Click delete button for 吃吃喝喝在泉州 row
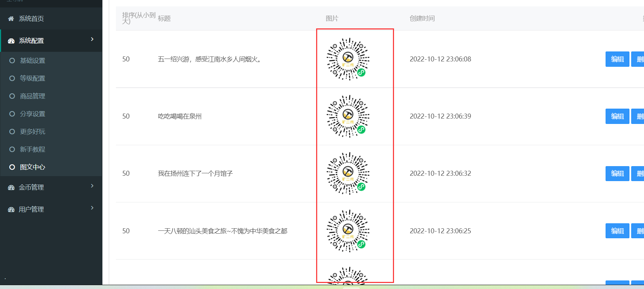Screen dimensions: 644x289 [x=638, y=116]
